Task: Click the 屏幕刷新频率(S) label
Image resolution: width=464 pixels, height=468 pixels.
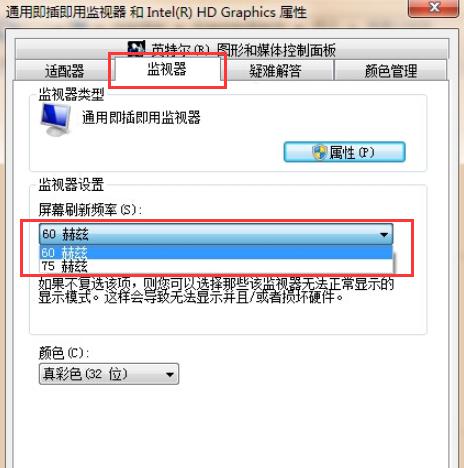Action: pyautogui.click(x=91, y=210)
